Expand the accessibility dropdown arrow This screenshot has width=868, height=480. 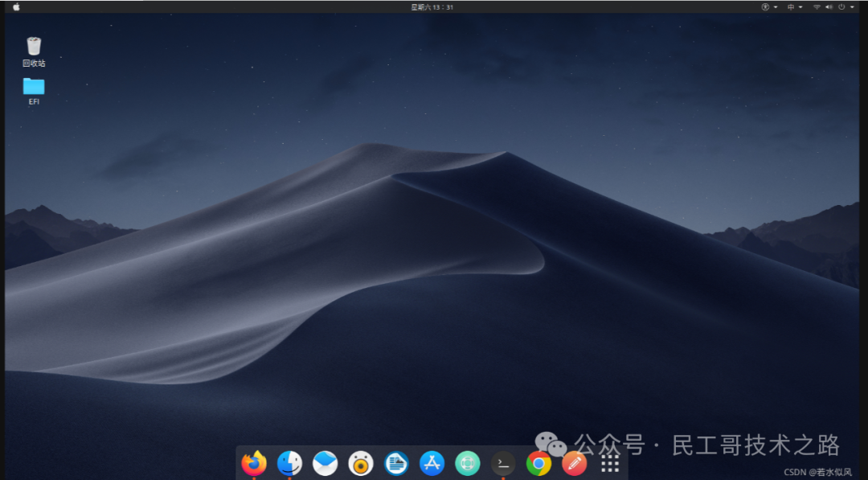[x=776, y=7]
